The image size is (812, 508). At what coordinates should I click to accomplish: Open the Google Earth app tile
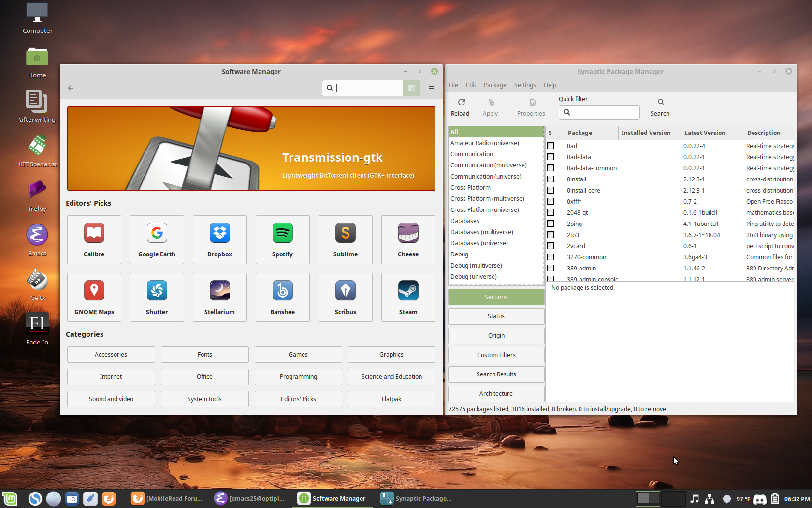[157, 239]
